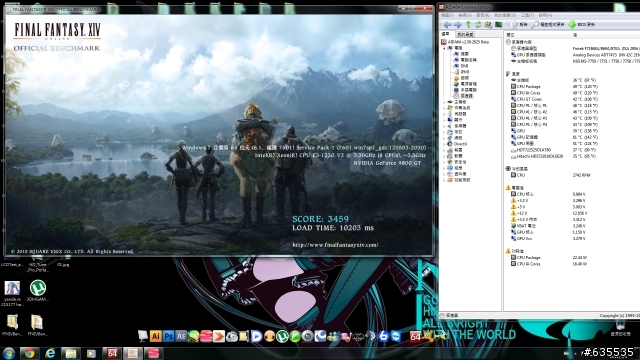Click the "CPU IA Cores" temperature row
Viewport: 640px width, 360px height.
point(554,93)
